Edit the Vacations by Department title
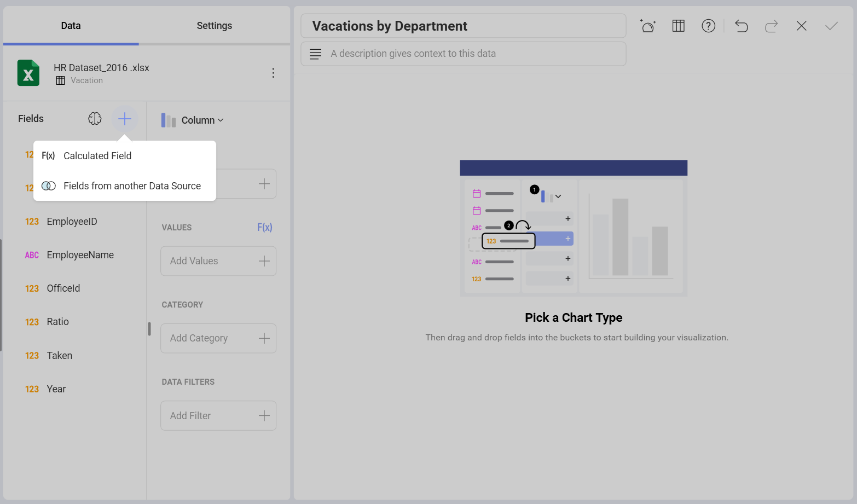 point(464,26)
